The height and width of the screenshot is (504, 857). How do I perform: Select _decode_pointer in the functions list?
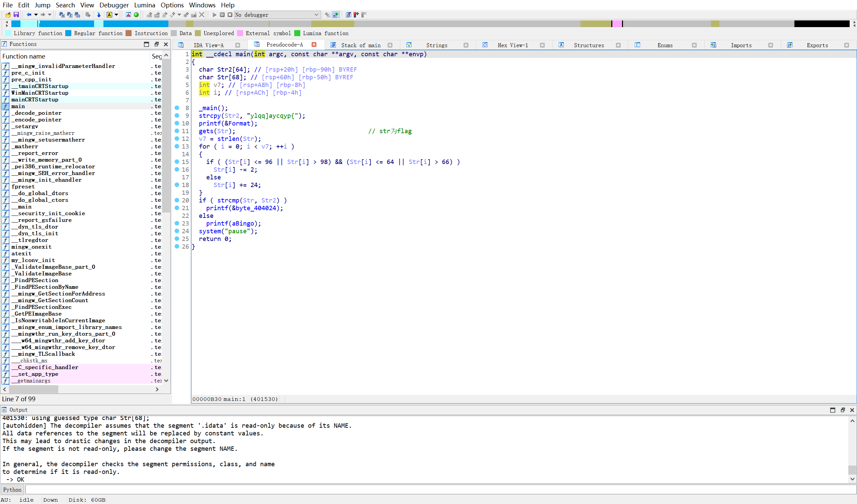coord(36,113)
